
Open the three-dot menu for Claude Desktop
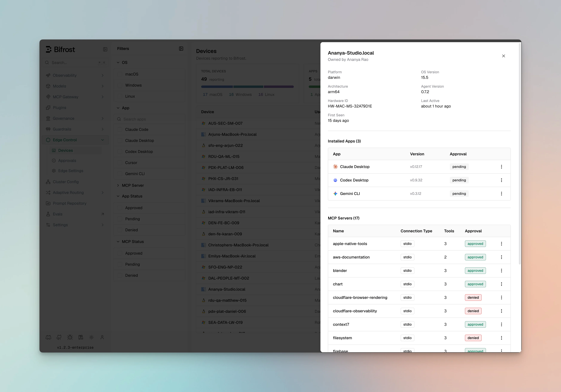[x=501, y=167]
